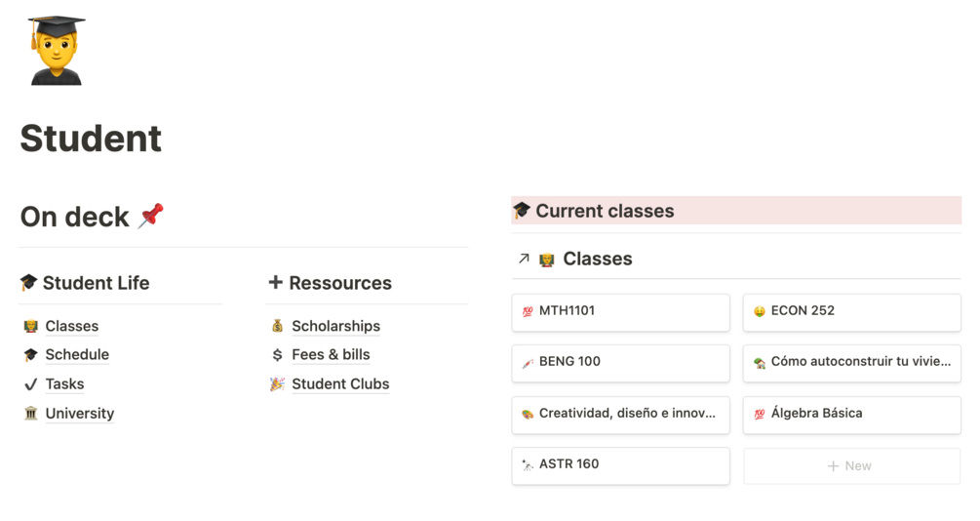Open the Schedule page link
The width and height of the screenshot is (980, 521).
(77, 355)
